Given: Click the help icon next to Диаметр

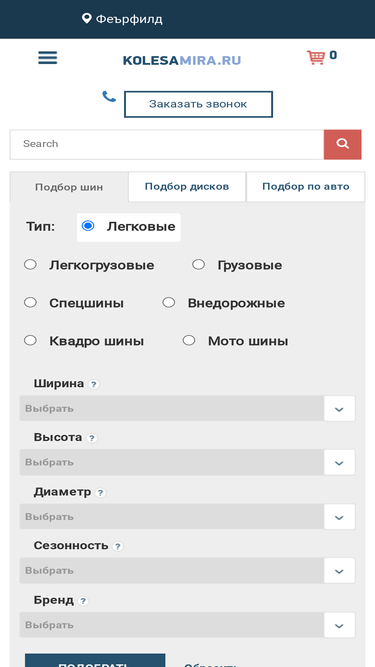Looking at the screenshot, I should (100, 493).
